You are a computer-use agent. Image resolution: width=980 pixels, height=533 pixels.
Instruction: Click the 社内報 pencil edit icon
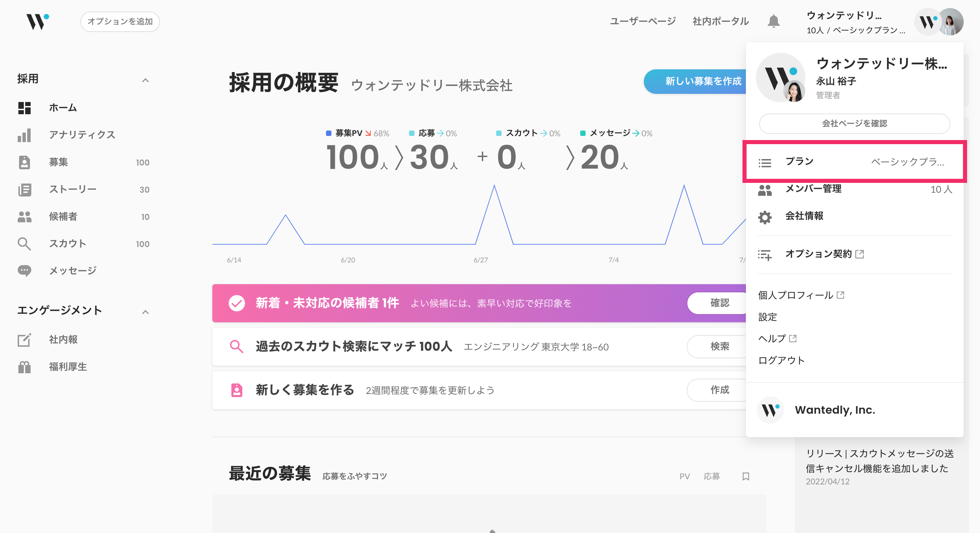click(x=24, y=340)
